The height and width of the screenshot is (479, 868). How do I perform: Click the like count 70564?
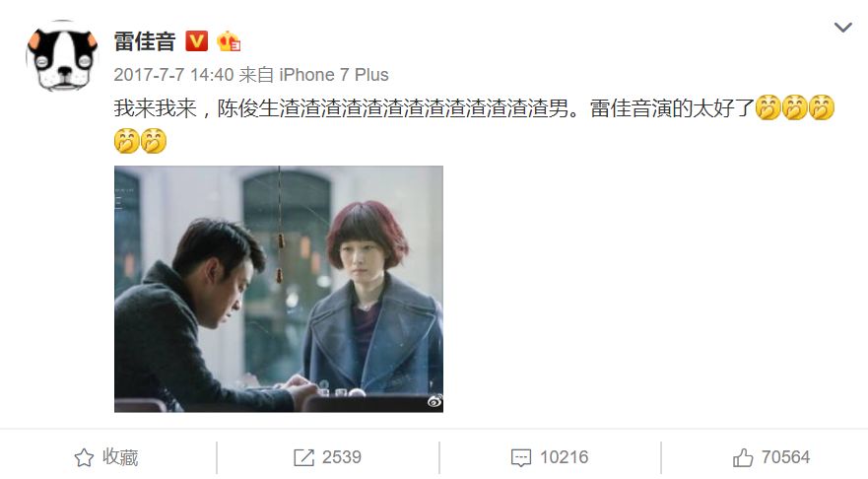tap(785, 457)
